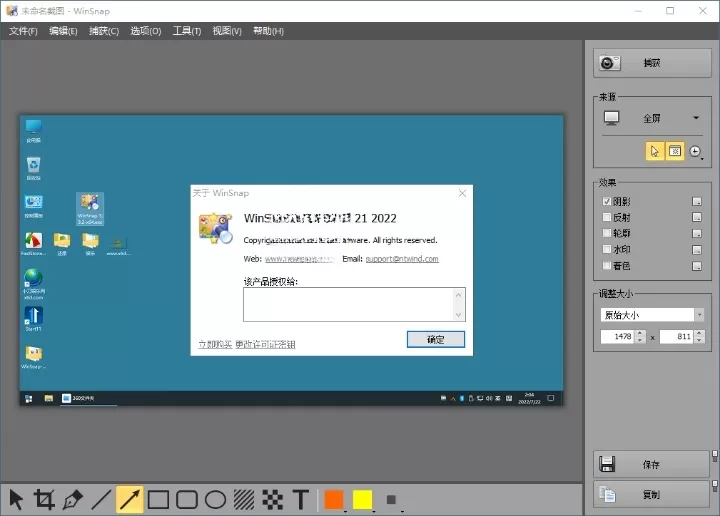Click the captured Start button on taskbar
Screen dimensions: 720x516
tap(28, 398)
